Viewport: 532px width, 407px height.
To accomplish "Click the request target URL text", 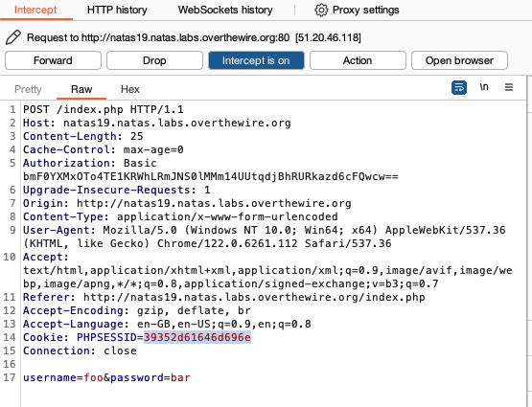I will tap(186, 37).
